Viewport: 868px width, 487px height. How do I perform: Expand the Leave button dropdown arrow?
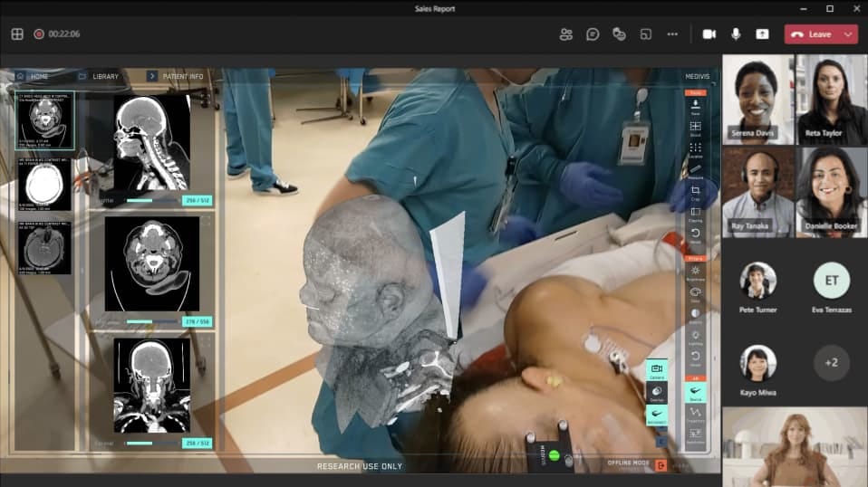848,34
